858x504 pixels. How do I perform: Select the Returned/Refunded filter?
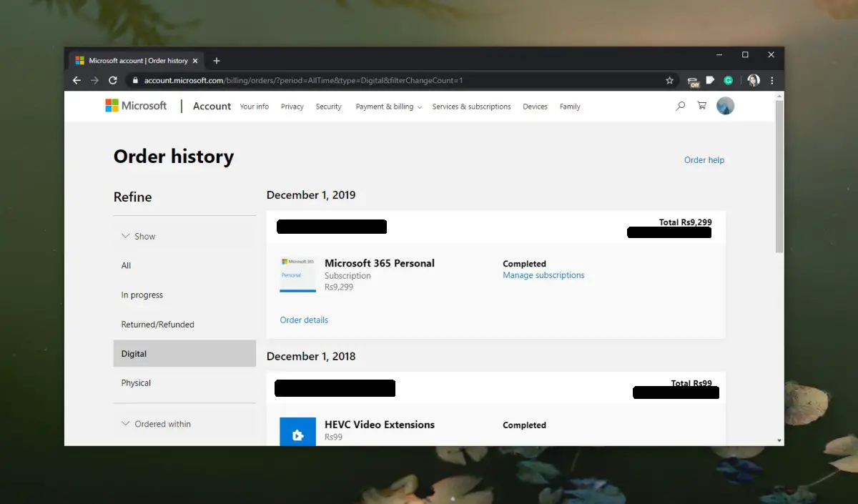click(158, 325)
